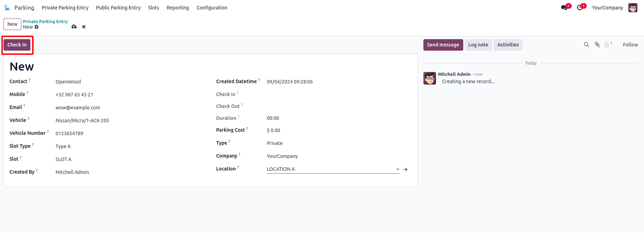Discard changes with the X icon
644x233 pixels.
point(84,27)
